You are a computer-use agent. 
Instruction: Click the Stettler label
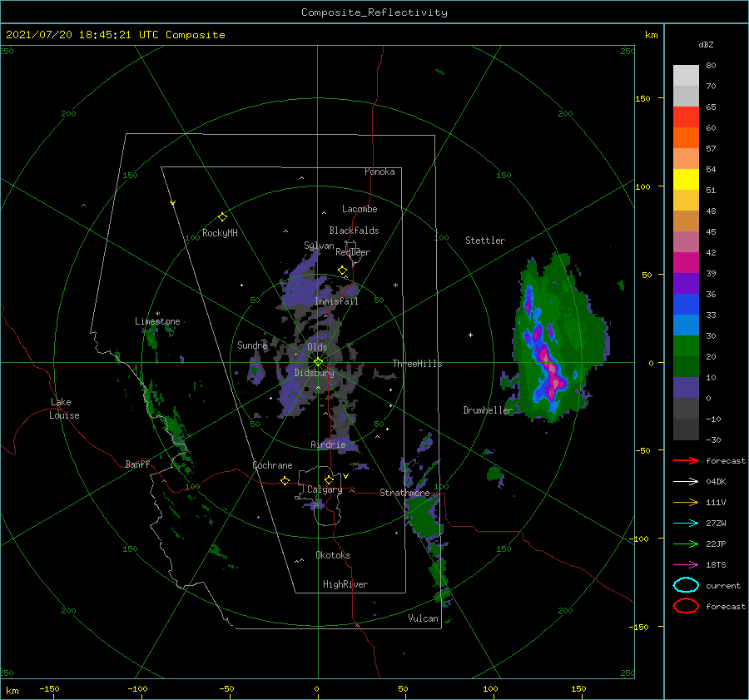pyautogui.click(x=485, y=241)
